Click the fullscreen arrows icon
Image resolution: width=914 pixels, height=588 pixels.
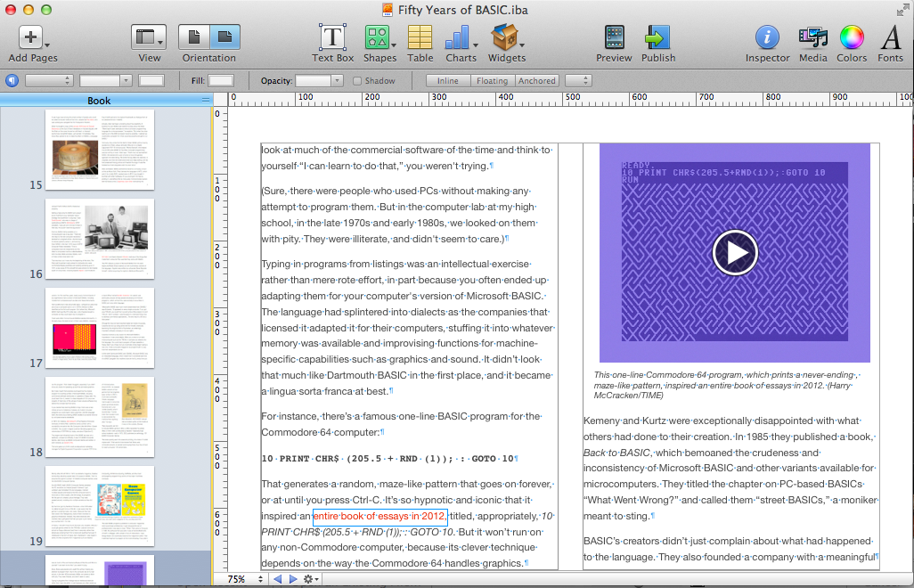point(903,9)
